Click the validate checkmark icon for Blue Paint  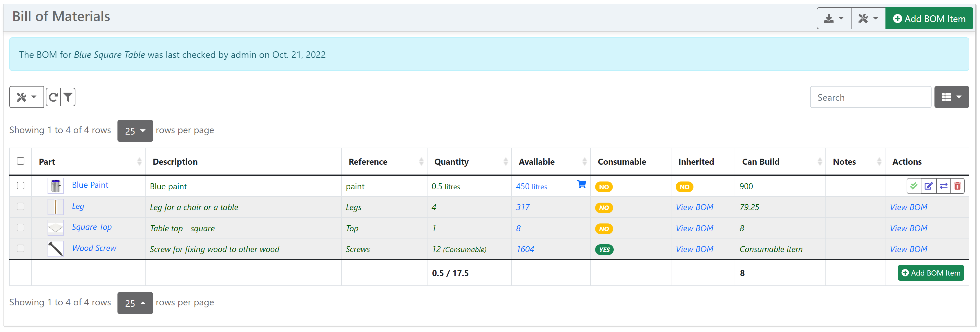click(913, 186)
